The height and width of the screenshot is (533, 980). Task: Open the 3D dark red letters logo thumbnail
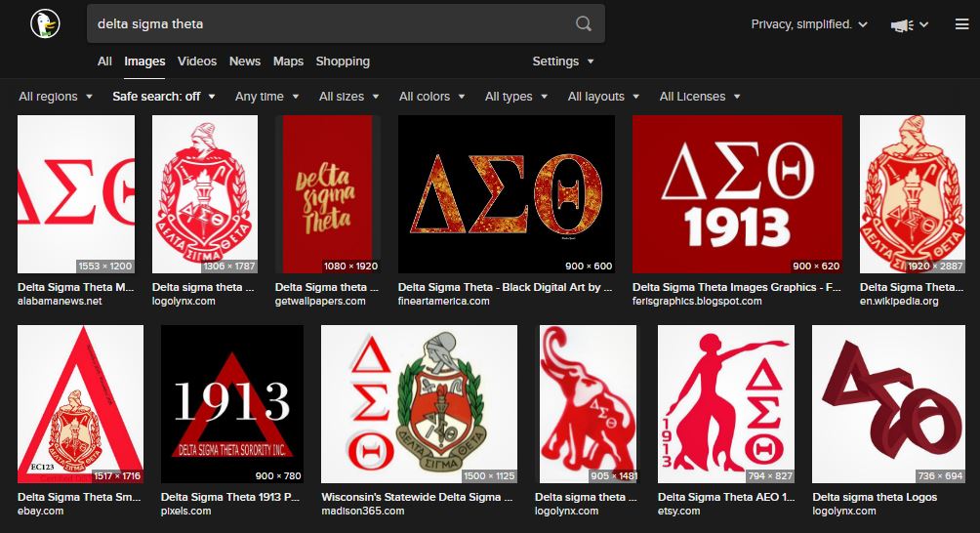(x=889, y=404)
